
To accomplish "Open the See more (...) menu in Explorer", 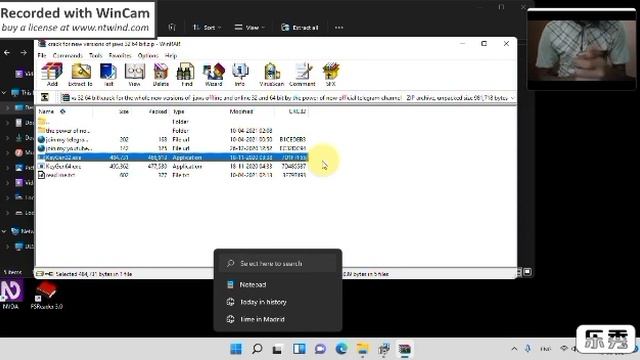I will pyautogui.click(x=339, y=27).
